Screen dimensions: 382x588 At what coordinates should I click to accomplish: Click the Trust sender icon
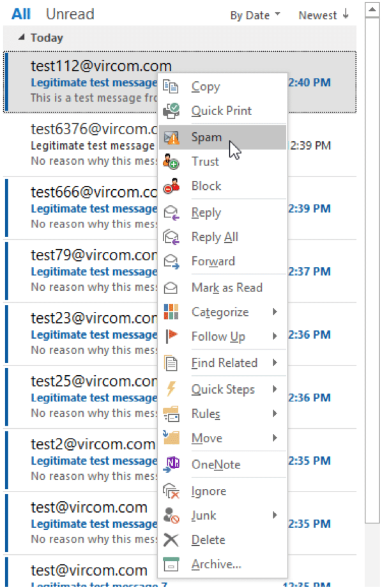click(x=171, y=162)
